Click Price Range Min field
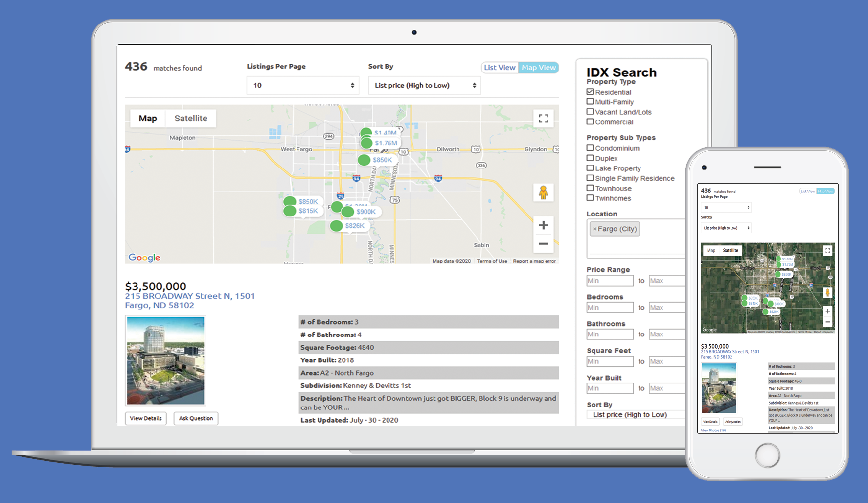 [x=610, y=281]
